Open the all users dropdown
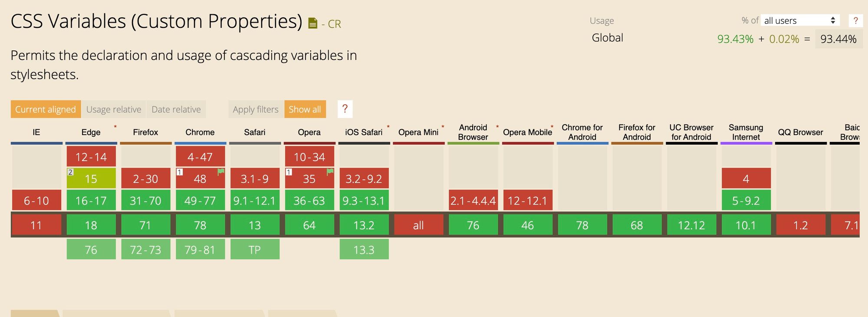This screenshot has height=317, width=868. point(800,20)
